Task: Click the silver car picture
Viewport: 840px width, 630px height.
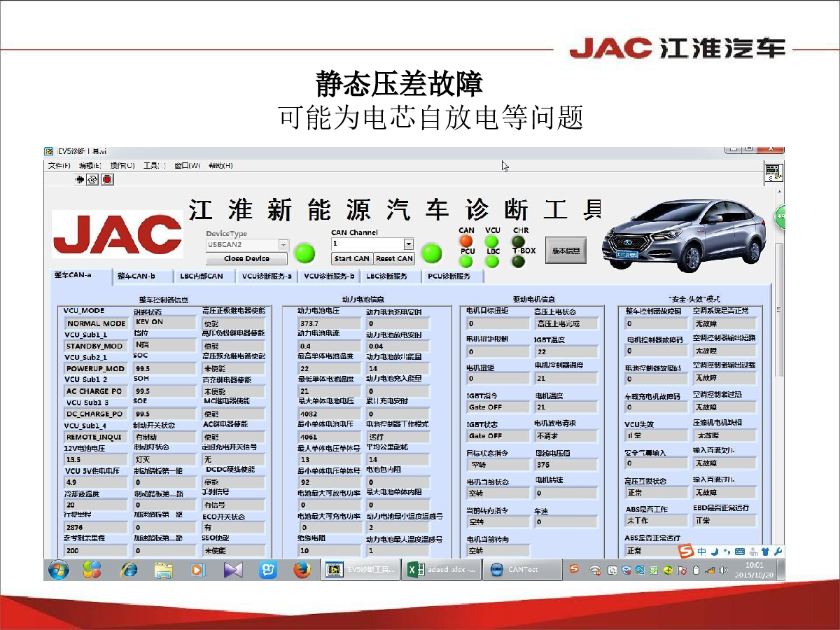Action: tap(684, 236)
